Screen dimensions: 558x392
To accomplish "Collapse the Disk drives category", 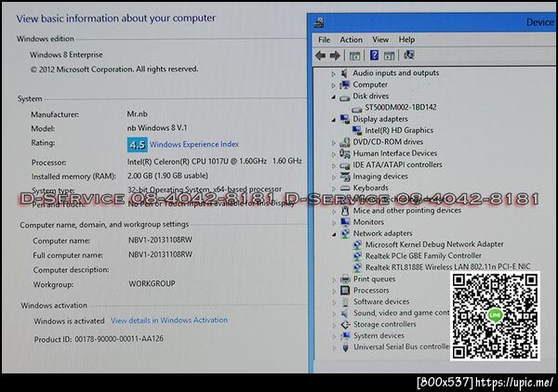I will (334, 97).
